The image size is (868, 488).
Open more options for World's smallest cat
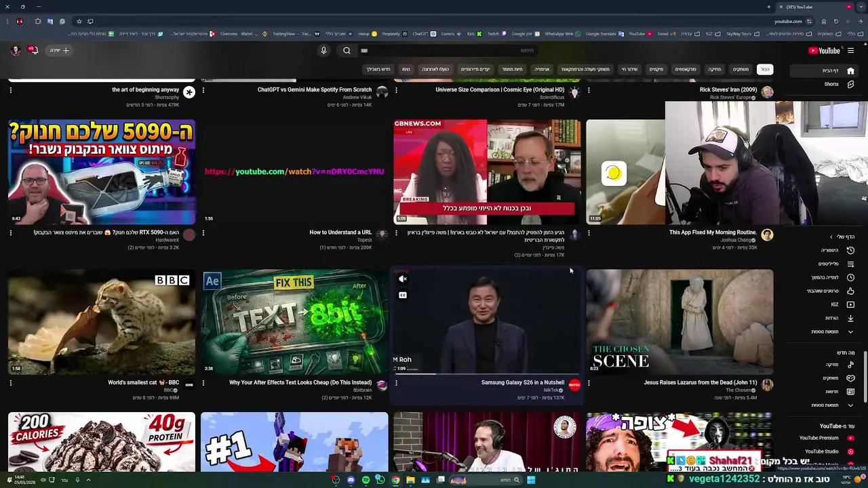tap(11, 383)
